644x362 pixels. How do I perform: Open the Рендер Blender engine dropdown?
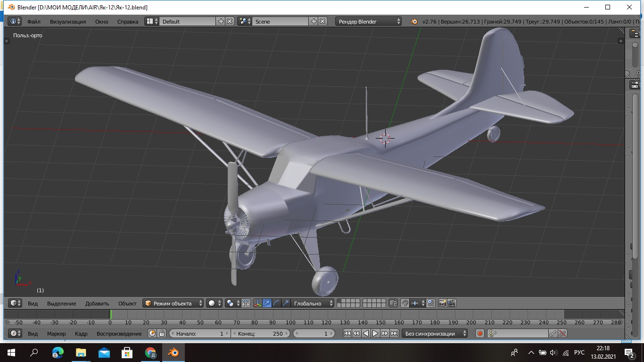(369, 21)
